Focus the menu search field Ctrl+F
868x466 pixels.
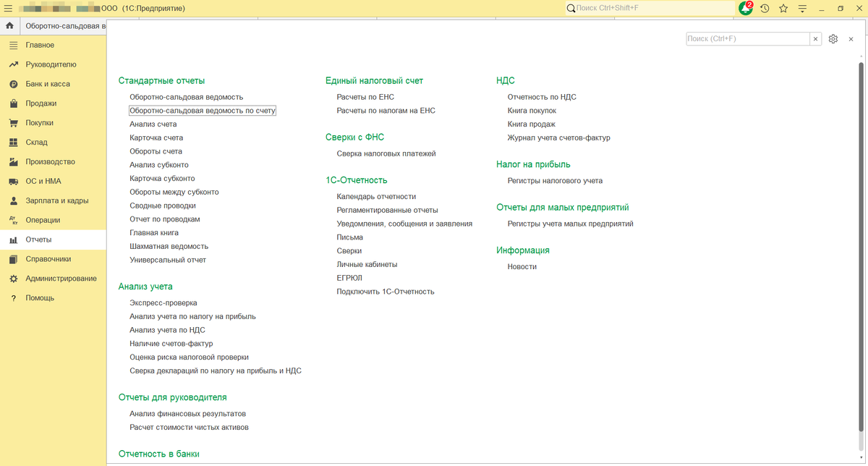pos(748,39)
